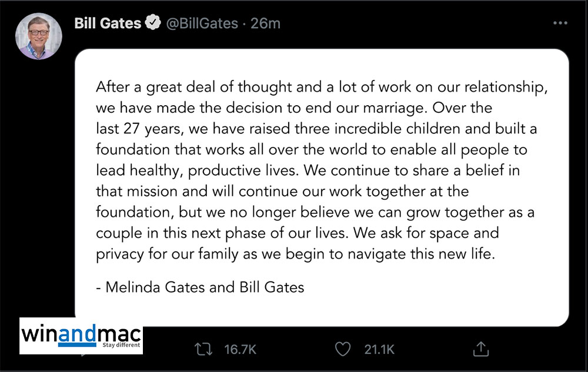Open Bill Gates profile avatar photo

pos(38,36)
